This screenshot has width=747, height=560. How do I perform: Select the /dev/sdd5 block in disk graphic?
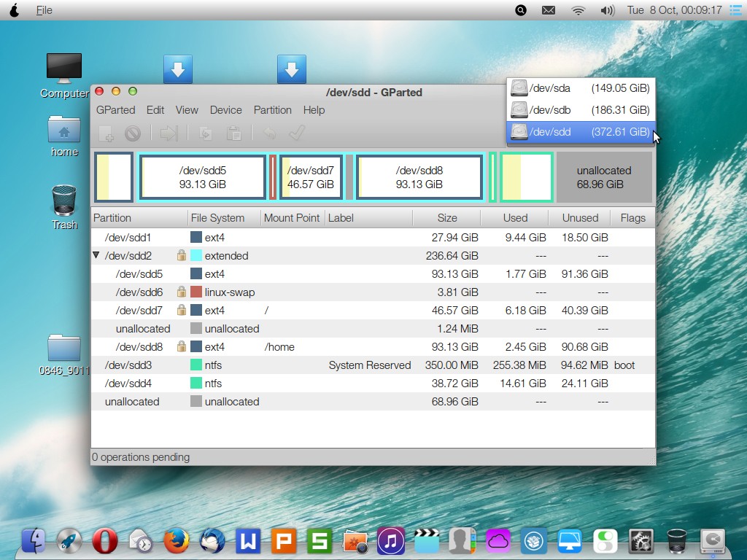[203, 177]
